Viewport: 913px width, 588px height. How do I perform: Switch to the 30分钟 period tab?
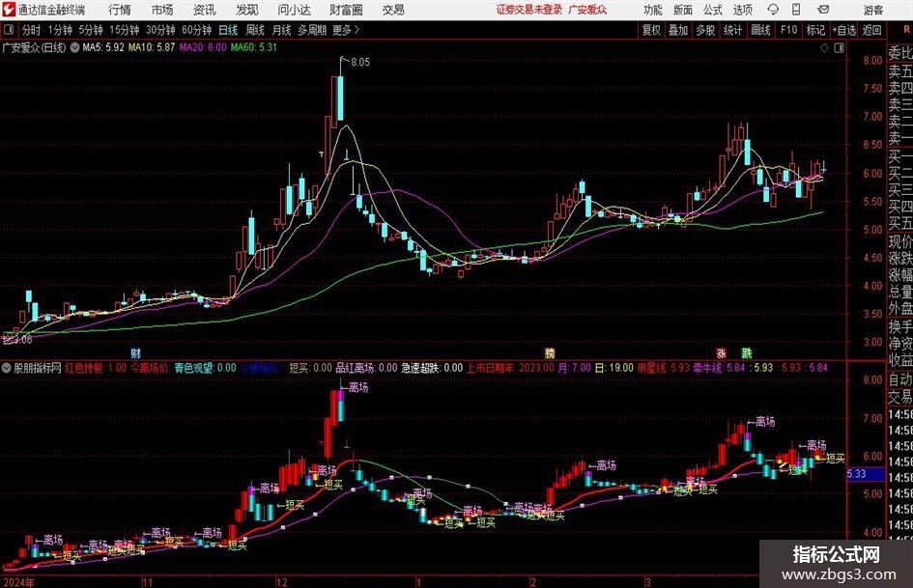tap(160, 30)
